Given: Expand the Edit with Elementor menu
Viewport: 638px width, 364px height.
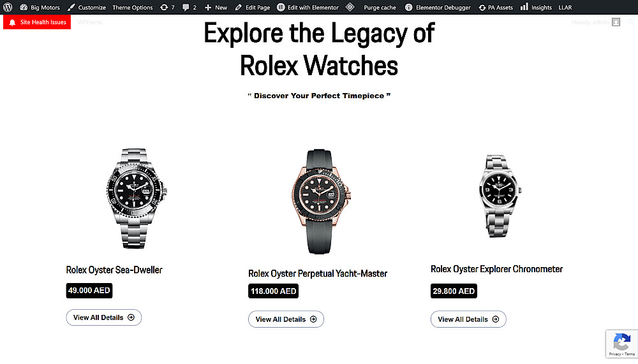Looking at the screenshot, I should 308,8.
